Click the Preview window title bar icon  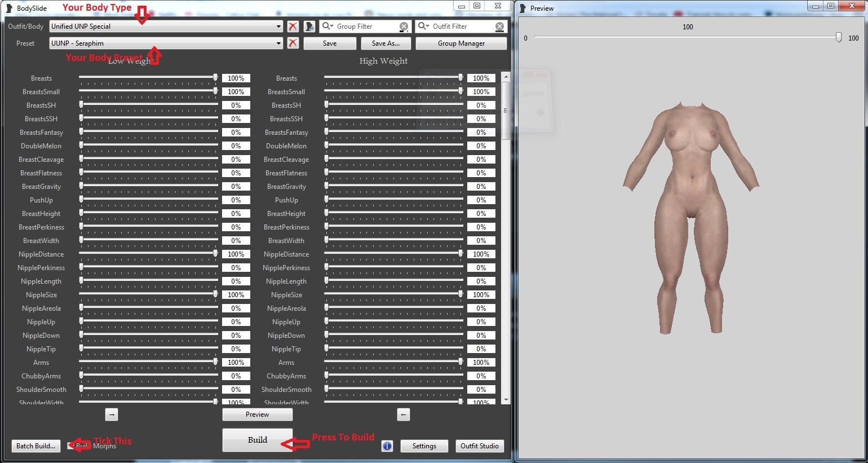522,8
